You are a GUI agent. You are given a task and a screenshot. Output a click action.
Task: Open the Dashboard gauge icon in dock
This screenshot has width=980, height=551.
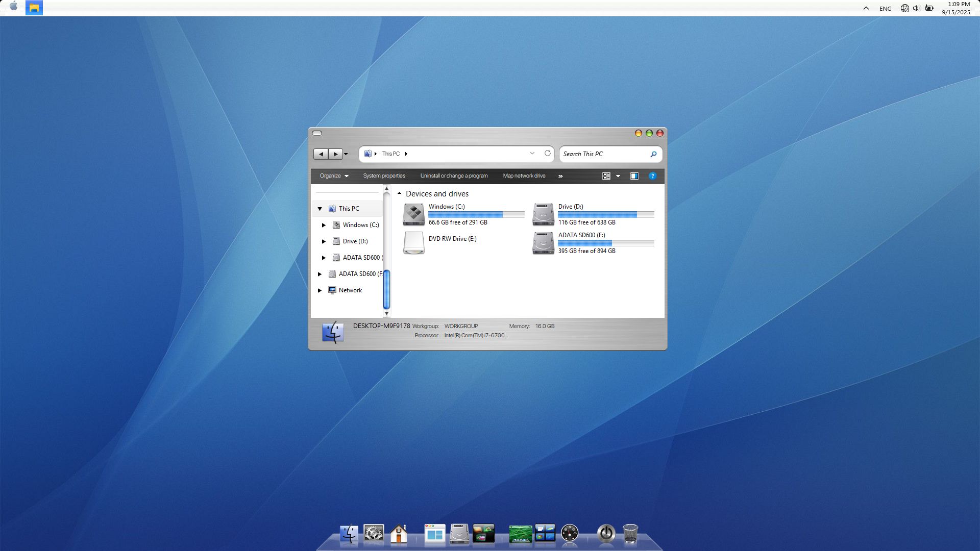pos(570,534)
